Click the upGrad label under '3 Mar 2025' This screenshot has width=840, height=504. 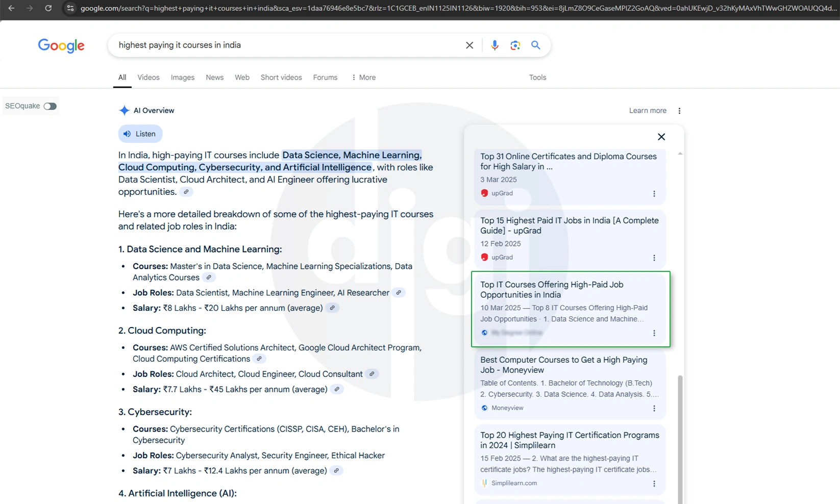[502, 193]
